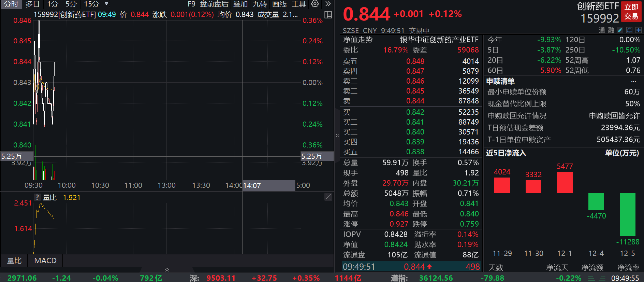Viewport: 644px width, 282px height.
Task: Open F9 deep info
Action: [x=192, y=4]
